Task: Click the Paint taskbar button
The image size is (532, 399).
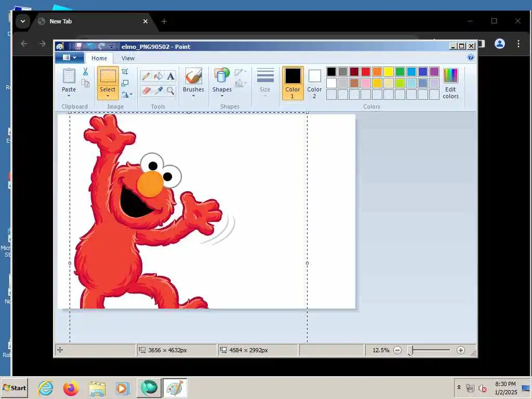Action: click(x=175, y=388)
